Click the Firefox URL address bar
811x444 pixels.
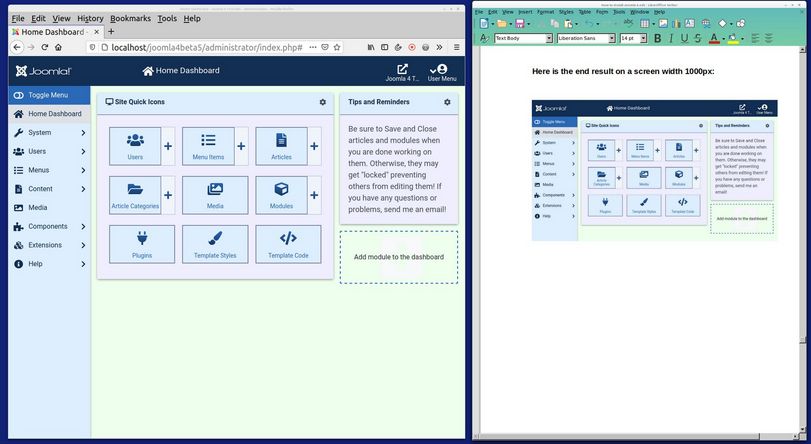point(210,47)
